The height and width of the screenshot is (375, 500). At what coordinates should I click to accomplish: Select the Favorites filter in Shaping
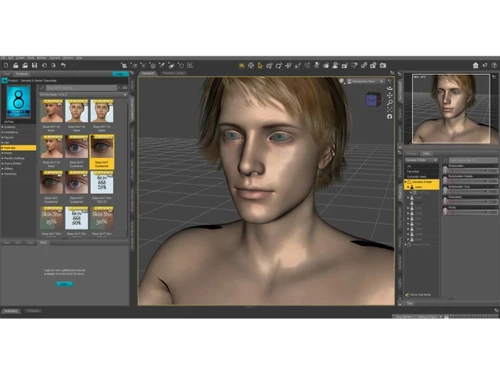[x=422, y=171]
